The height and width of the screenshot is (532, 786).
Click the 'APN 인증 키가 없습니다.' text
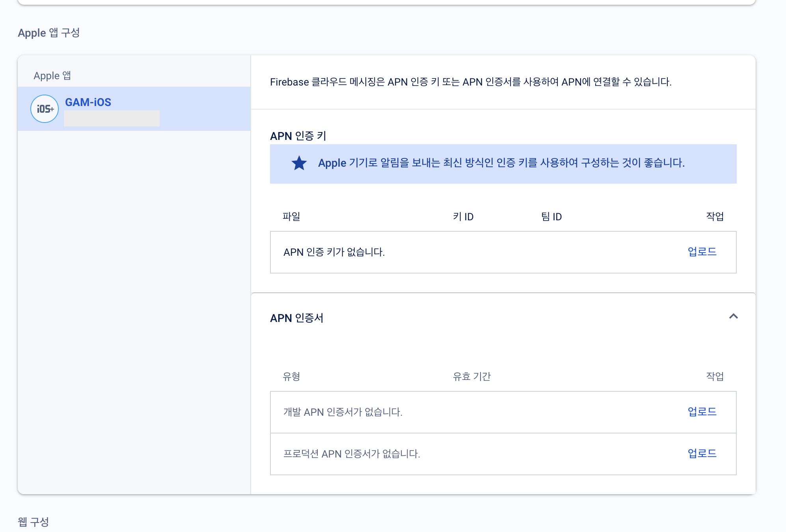pos(334,252)
